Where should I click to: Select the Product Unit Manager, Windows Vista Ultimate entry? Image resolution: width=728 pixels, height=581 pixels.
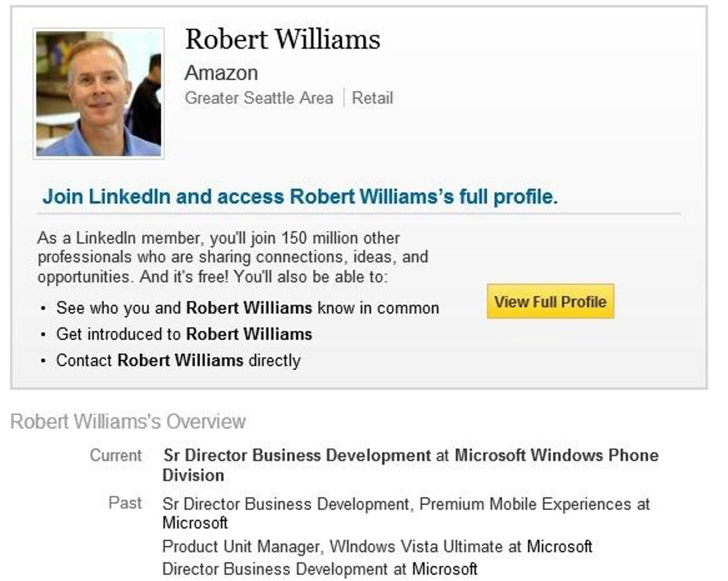point(332,546)
